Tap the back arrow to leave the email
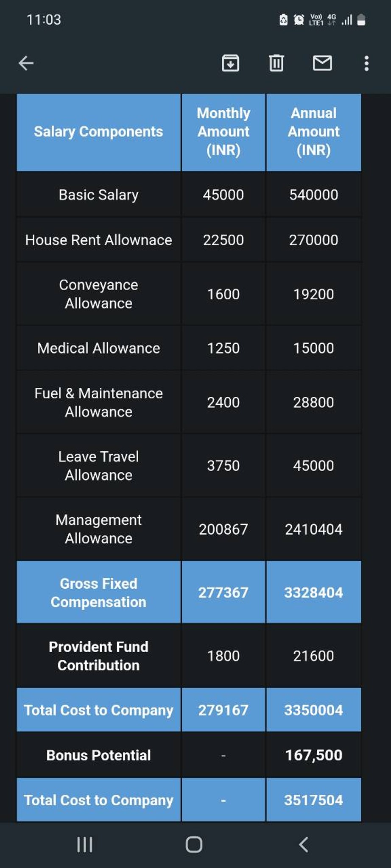The width and height of the screenshot is (391, 868). 26,64
